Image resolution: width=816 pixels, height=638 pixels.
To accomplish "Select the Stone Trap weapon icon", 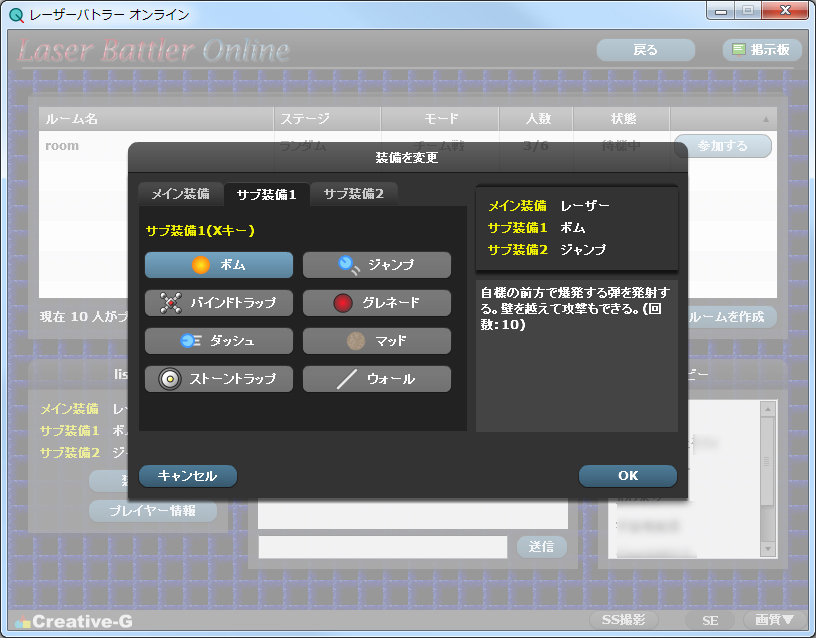I will pos(218,379).
